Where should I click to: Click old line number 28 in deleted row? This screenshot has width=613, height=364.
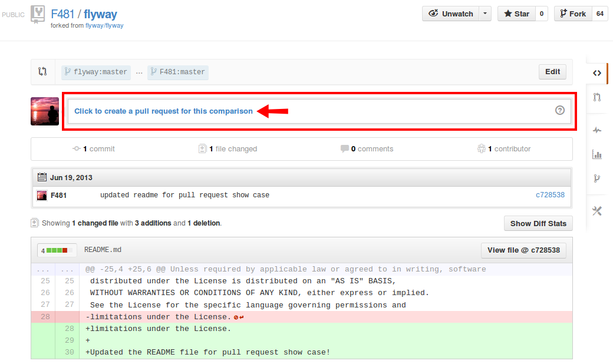pos(45,317)
